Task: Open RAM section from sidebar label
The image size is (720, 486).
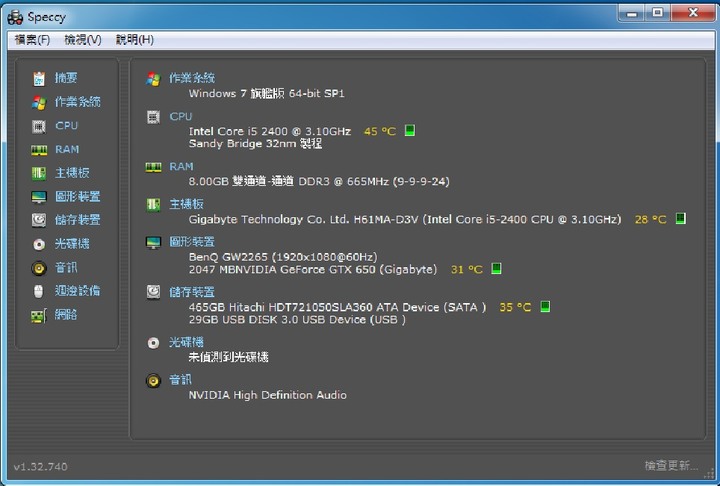Action: (x=67, y=149)
